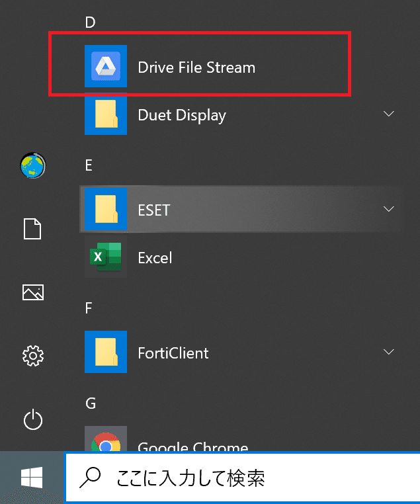Image resolution: width=420 pixels, height=504 pixels.
Task: Focus the ここに入力して検索 search box
Action: pos(242,478)
